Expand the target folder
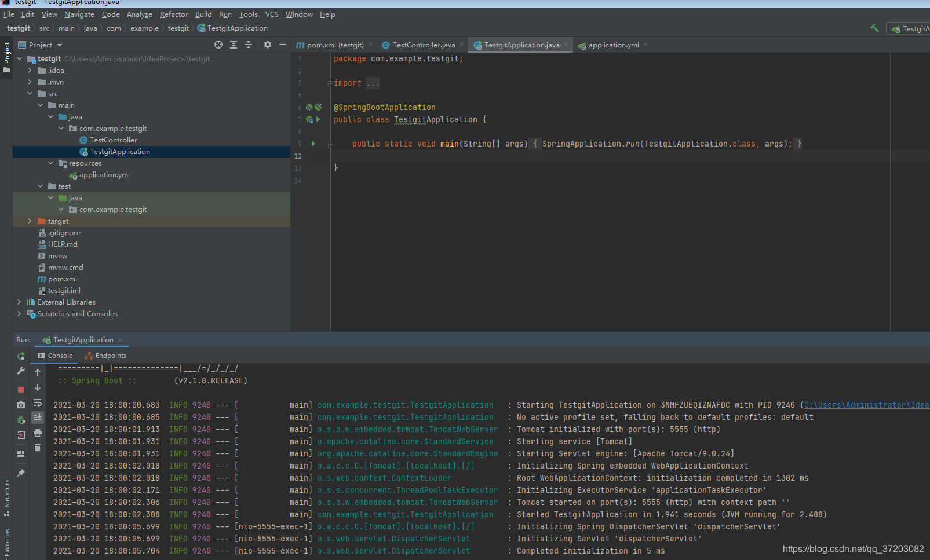 pyautogui.click(x=30, y=221)
